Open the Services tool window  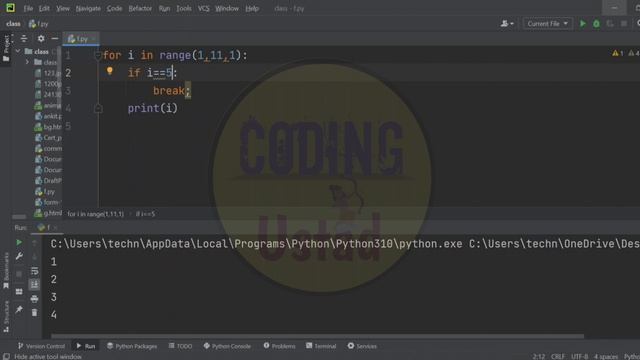click(362, 346)
